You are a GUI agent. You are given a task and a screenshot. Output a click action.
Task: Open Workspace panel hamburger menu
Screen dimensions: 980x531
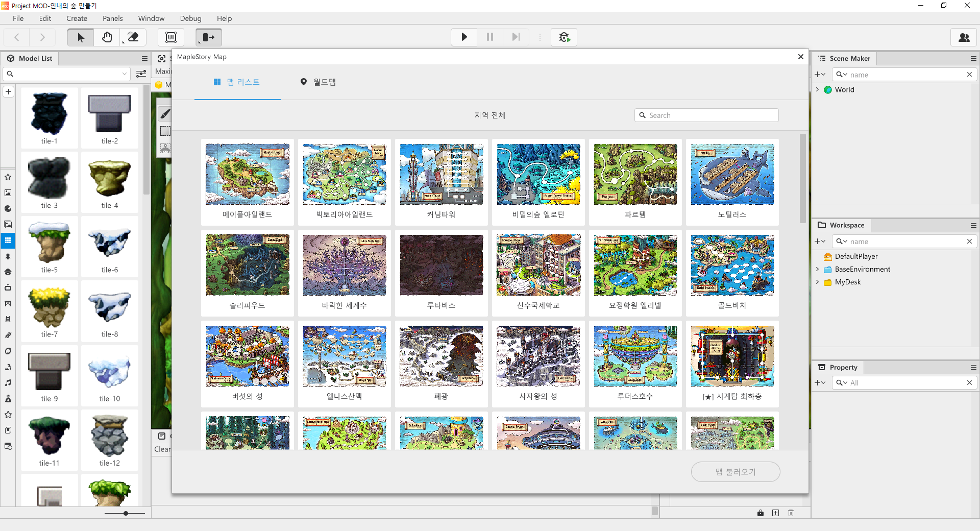click(973, 225)
